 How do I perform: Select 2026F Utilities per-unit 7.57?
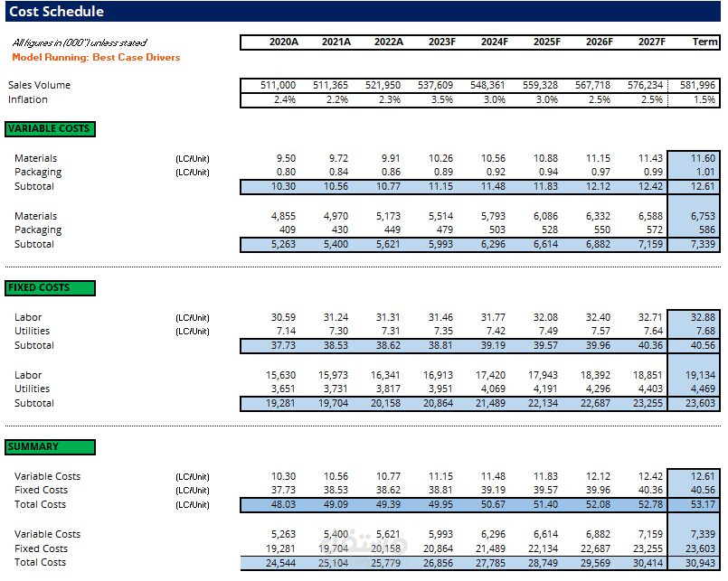[600, 332]
